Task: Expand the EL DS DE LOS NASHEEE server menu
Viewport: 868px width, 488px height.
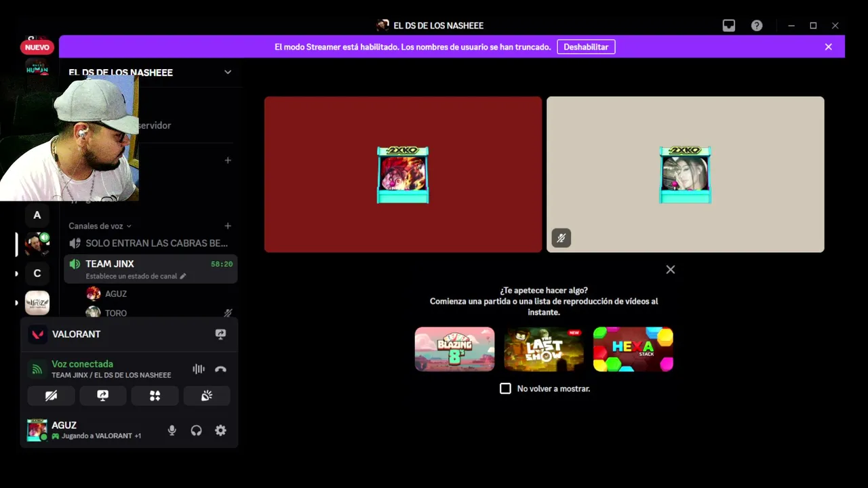Action: pyautogui.click(x=228, y=72)
